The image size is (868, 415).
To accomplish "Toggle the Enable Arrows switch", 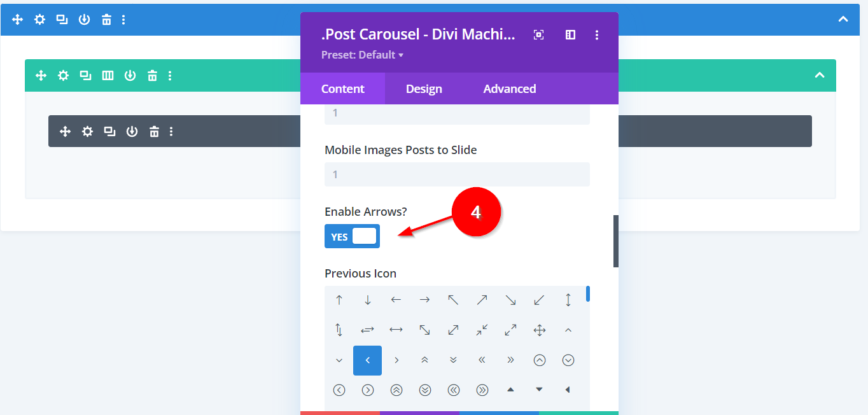I will 352,236.
